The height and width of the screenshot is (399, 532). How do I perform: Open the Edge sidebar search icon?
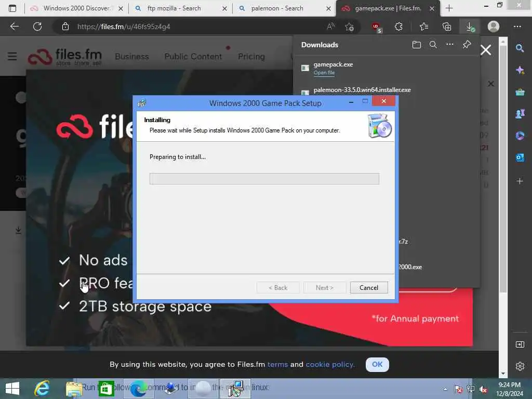click(520, 48)
